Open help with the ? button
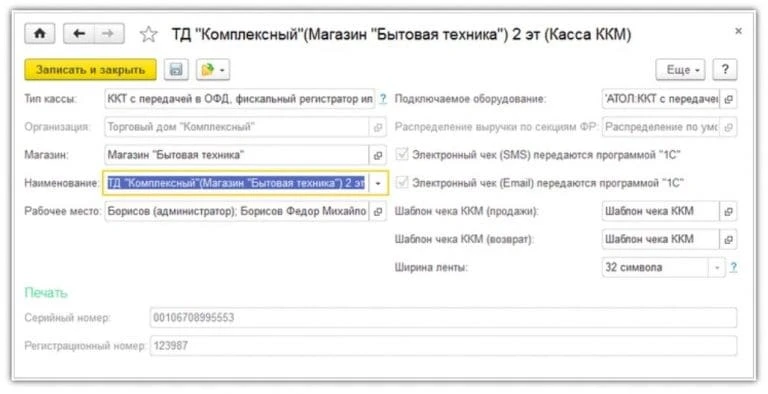Image resolution: width=768 pixels, height=394 pixels. click(x=725, y=70)
